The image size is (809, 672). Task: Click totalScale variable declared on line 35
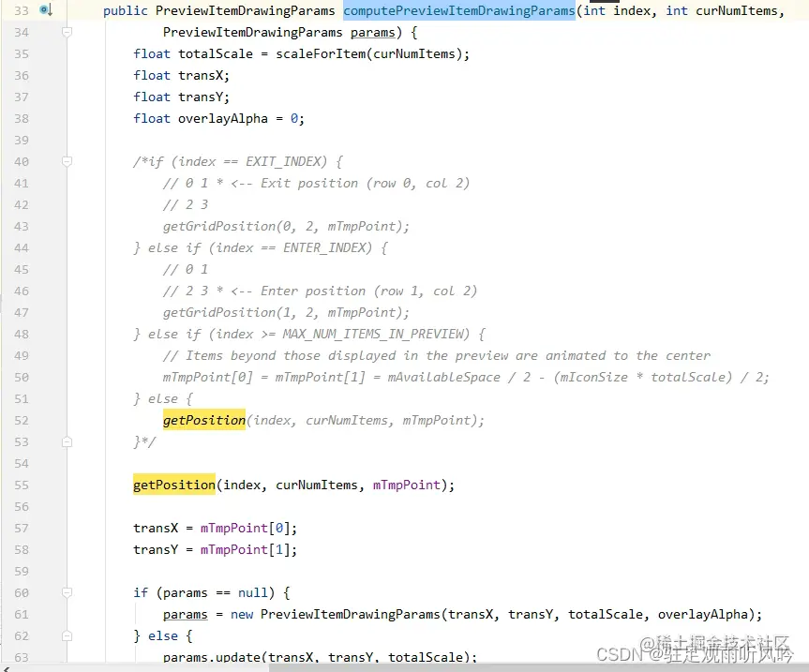(216, 54)
